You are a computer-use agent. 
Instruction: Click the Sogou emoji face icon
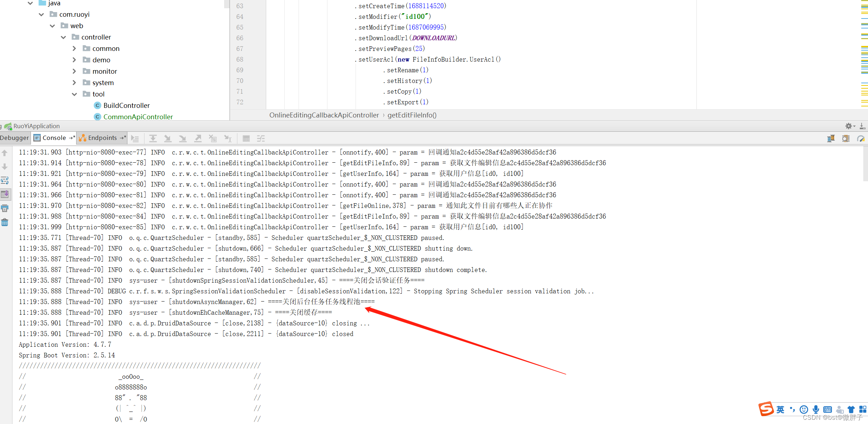click(804, 409)
